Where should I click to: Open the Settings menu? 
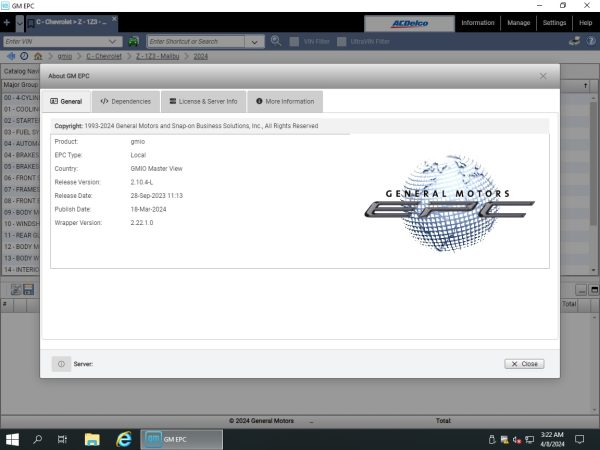554,23
